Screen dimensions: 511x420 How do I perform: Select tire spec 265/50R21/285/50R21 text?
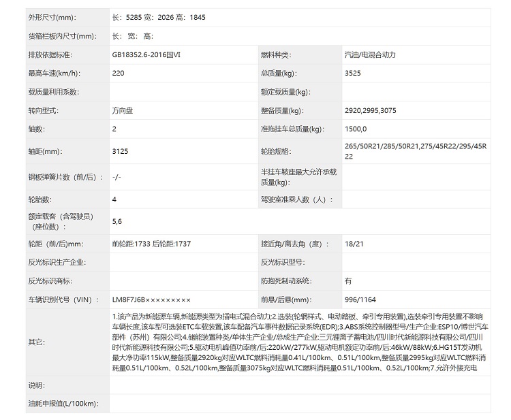coord(416,151)
